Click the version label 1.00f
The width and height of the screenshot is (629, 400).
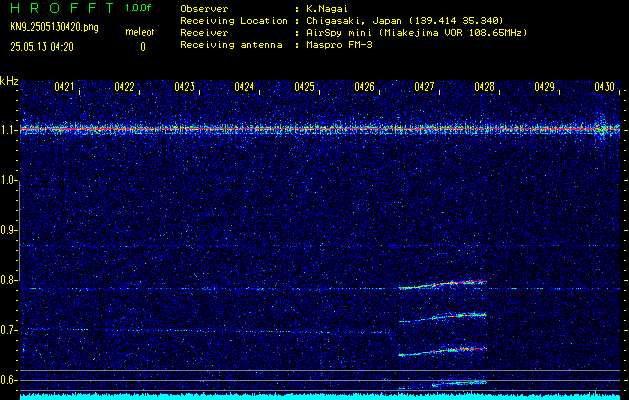click(138, 8)
